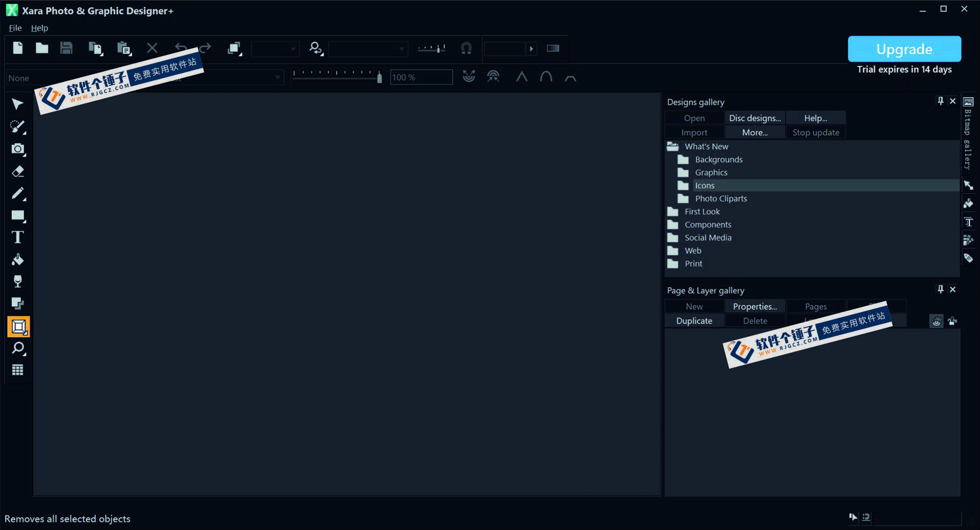Select the Graphics folder
The height and width of the screenshot is (530, 980).
click(711, 173)
